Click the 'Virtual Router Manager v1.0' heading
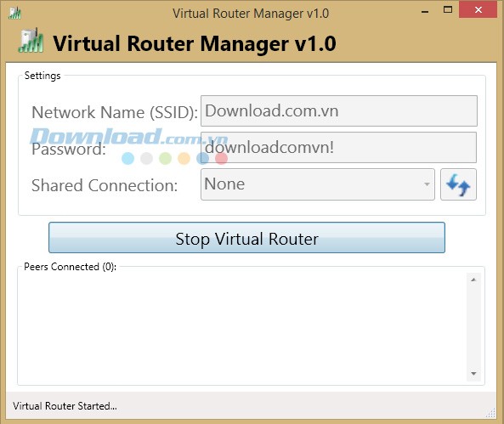The width and height of the screenshot is (504, 424). pos(195,43)
